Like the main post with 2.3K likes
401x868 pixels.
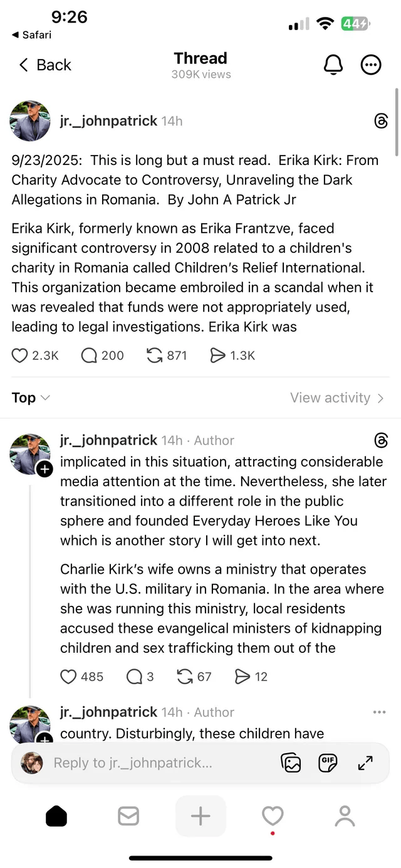pos(21,356)
